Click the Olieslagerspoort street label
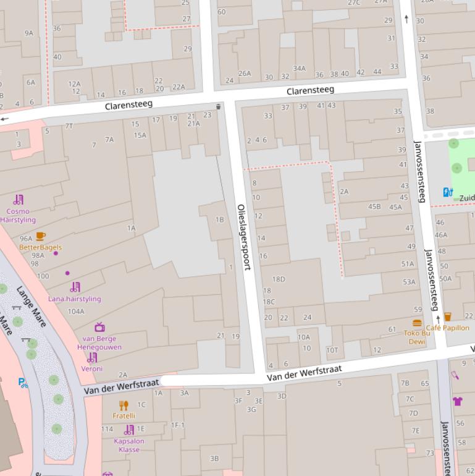Screen dimensions: 475x476 (x=245, y=237)
